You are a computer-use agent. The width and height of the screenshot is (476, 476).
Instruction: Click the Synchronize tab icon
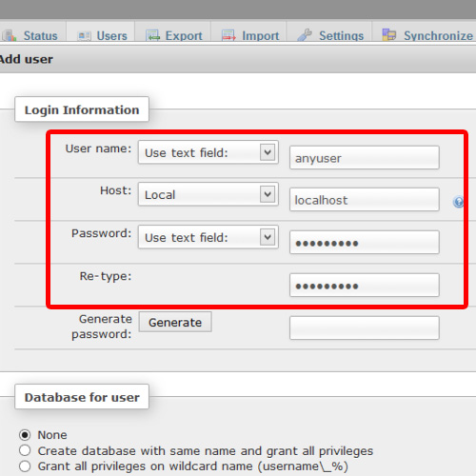(x=389, y=34)
